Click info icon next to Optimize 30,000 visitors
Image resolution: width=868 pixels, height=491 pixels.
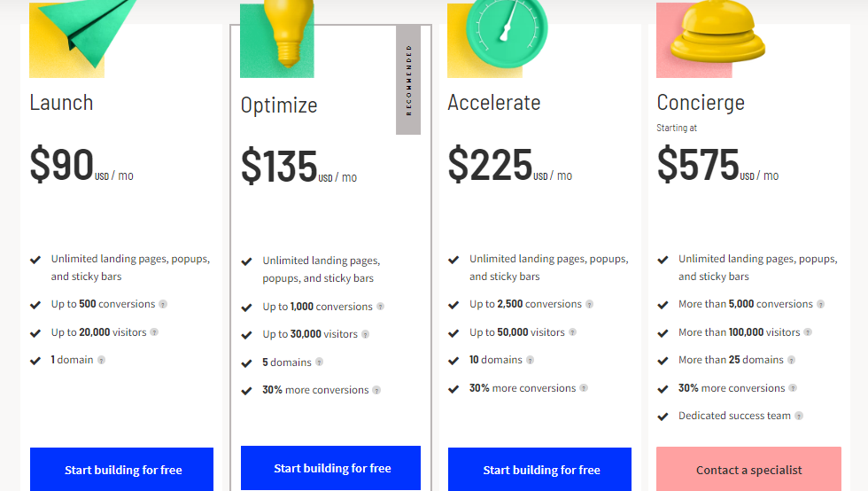366,334
